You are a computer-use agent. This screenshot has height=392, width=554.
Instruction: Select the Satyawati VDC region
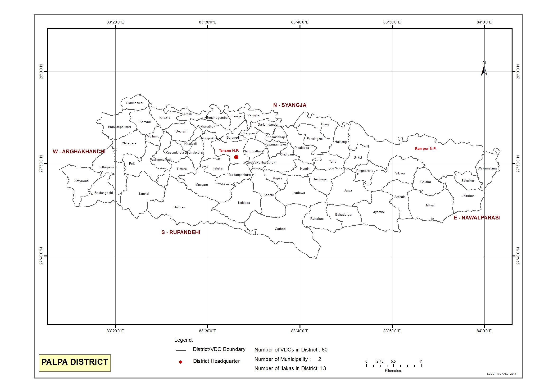coord(81,181)
